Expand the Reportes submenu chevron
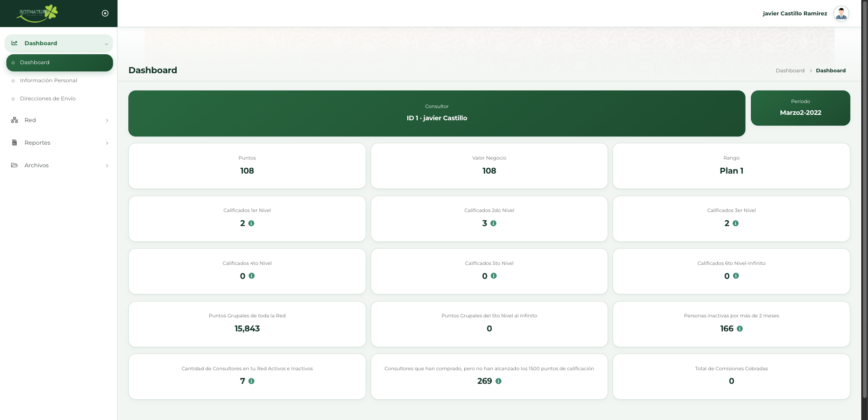868x420 pixels. tap(107, 143)
